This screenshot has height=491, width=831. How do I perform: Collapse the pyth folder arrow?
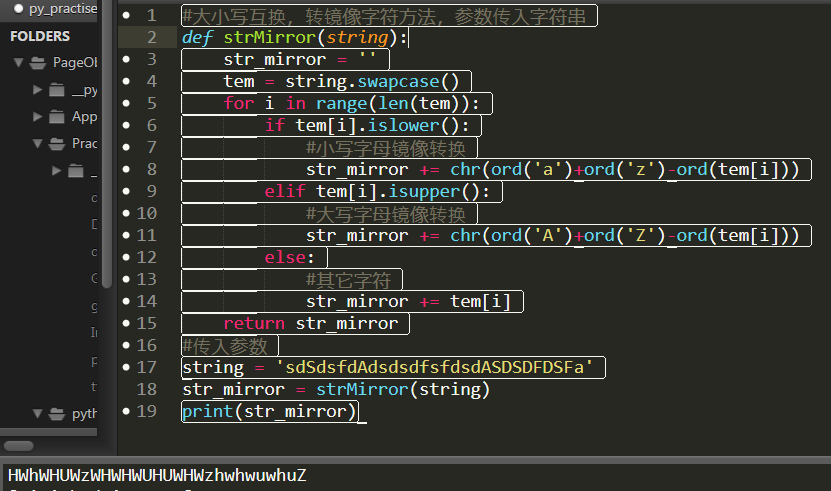point(38,413)
